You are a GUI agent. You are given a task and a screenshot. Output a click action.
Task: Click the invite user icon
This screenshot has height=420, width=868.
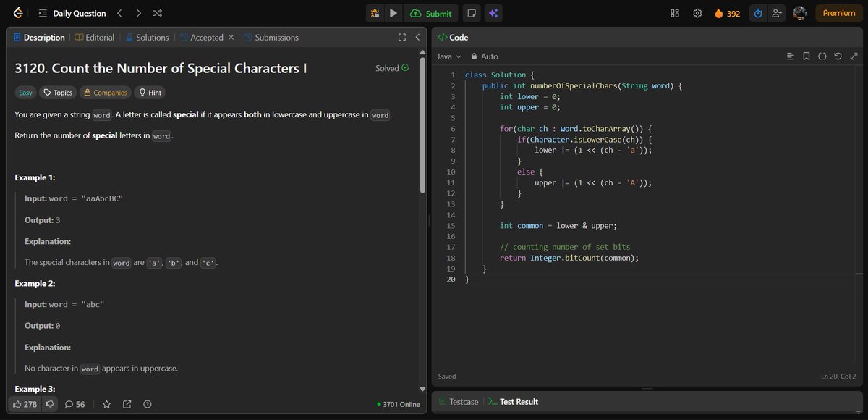pyautogui.click(x=777, y=13)
